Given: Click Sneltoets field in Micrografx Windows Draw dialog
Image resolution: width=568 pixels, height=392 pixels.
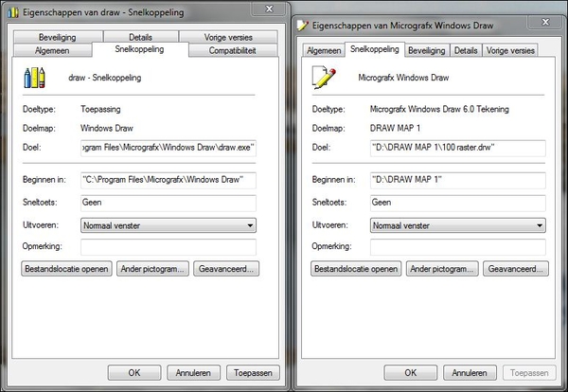Looking at the screenshot, I should click(458, 203).
